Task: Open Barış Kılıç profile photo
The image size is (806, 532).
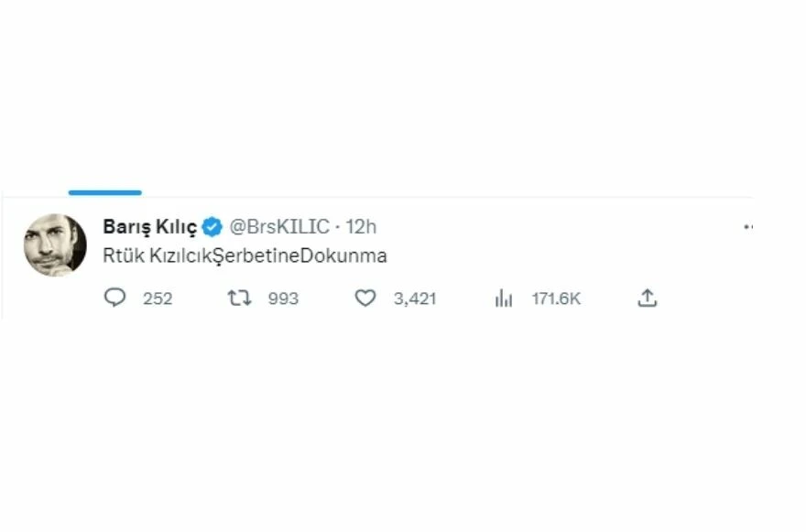Action: point(55,244)
